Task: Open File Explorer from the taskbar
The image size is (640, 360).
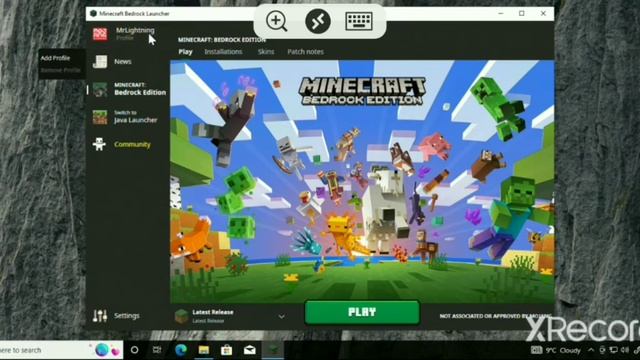Action: (x=204, y=350)
